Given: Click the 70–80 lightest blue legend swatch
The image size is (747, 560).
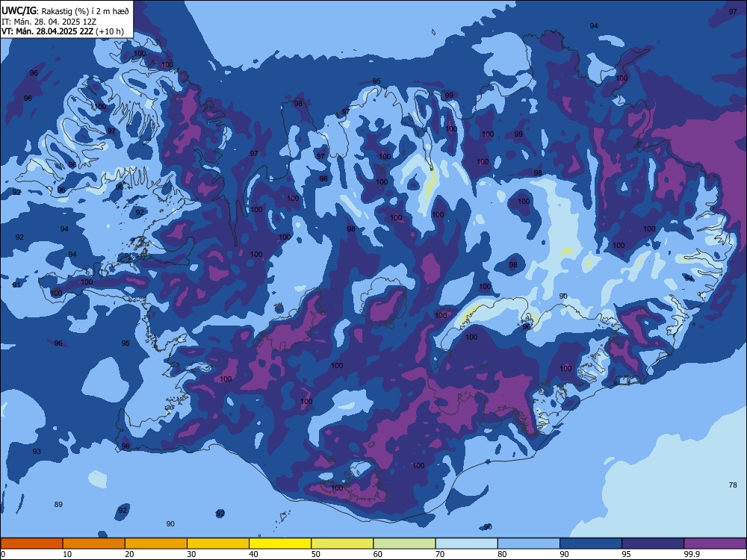Looking at the screenshot, I should pos(466,544).
